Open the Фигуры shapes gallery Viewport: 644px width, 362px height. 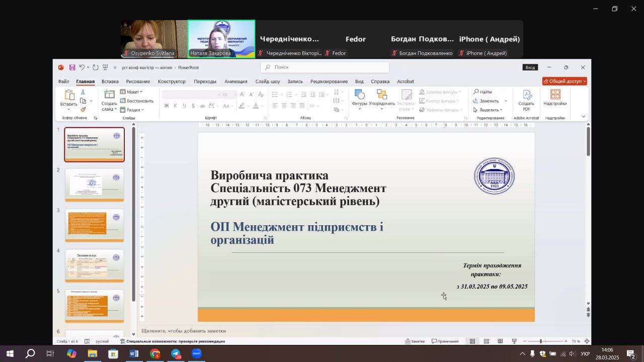point(359,97)
